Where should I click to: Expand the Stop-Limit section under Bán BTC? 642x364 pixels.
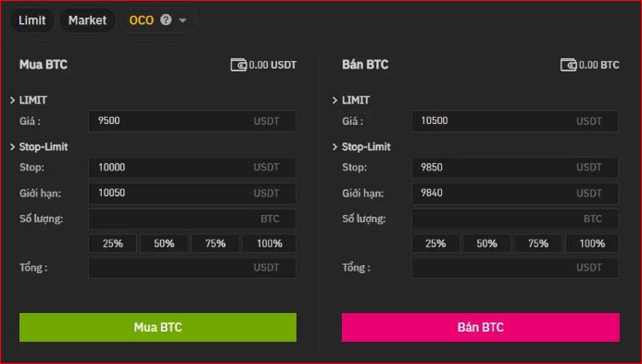335,146
